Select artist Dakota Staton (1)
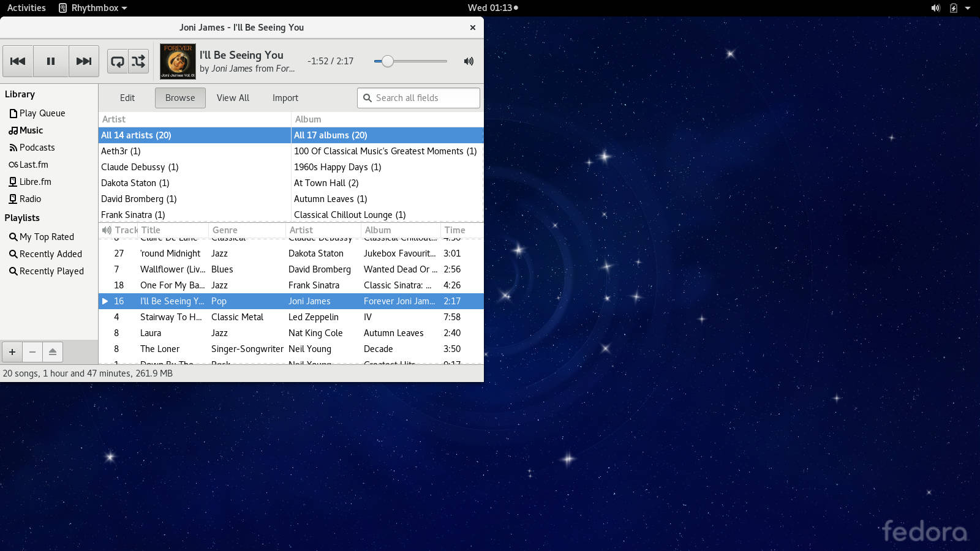Image resolution: width=980 pixels, height=551 pixels. 195,183
